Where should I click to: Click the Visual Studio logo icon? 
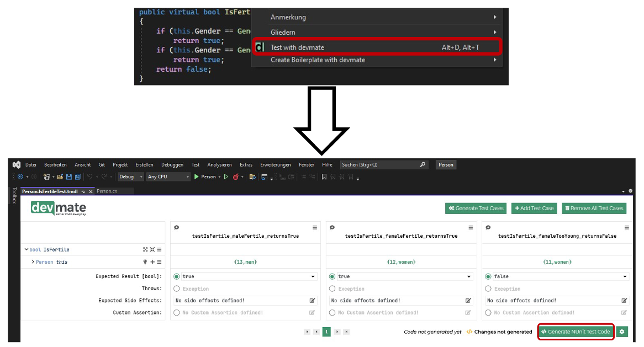click(x=17, y=164)
